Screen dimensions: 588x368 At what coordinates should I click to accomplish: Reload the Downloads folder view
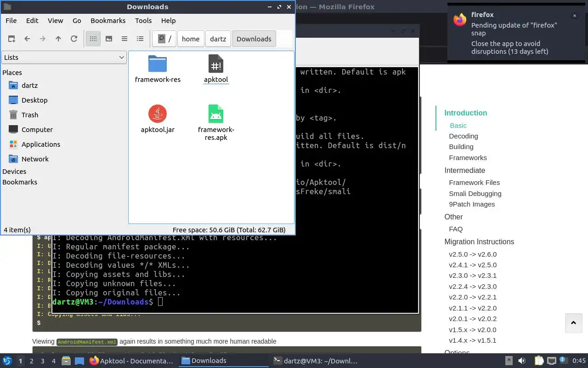point(74,39)
